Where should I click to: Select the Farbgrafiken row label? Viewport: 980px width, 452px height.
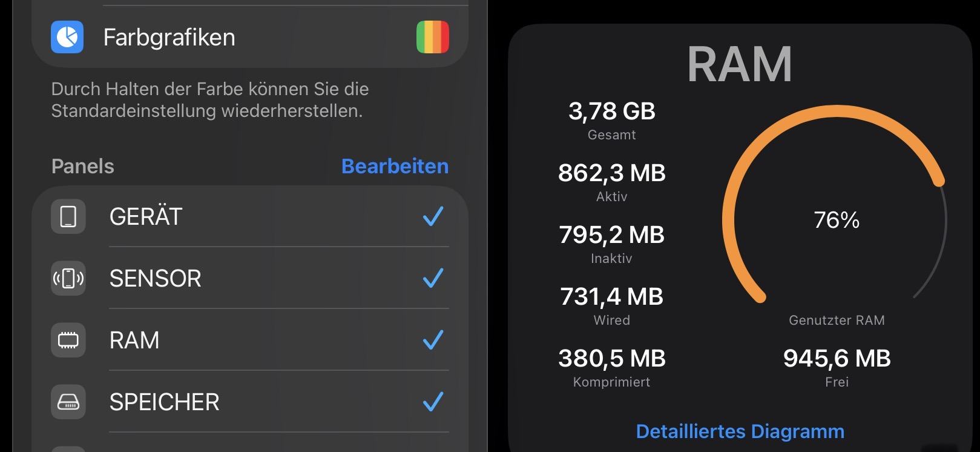tap(169, 38)
